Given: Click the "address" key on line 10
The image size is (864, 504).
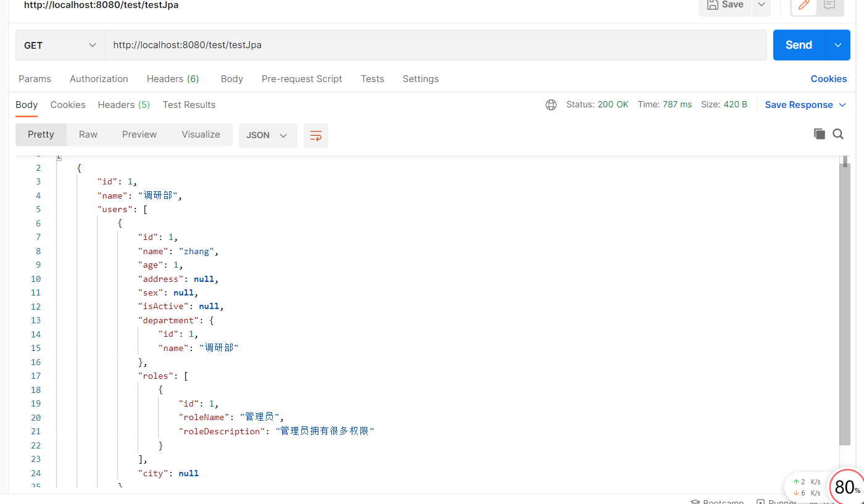Looking at the screenshot, I should (x=161, y=279).
